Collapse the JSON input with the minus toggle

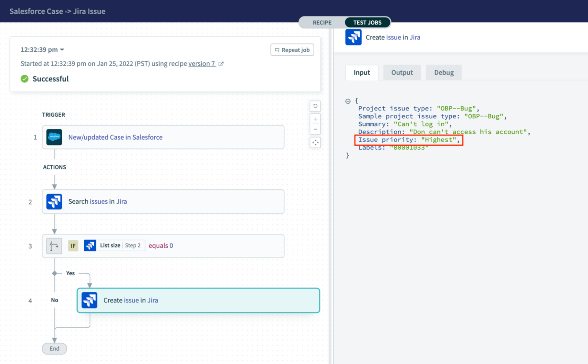pyautogui.click(x=348, y=101)
